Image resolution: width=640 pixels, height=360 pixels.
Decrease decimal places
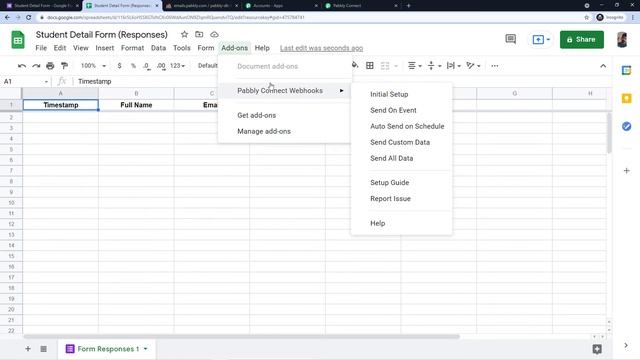(x=147, y=66)
